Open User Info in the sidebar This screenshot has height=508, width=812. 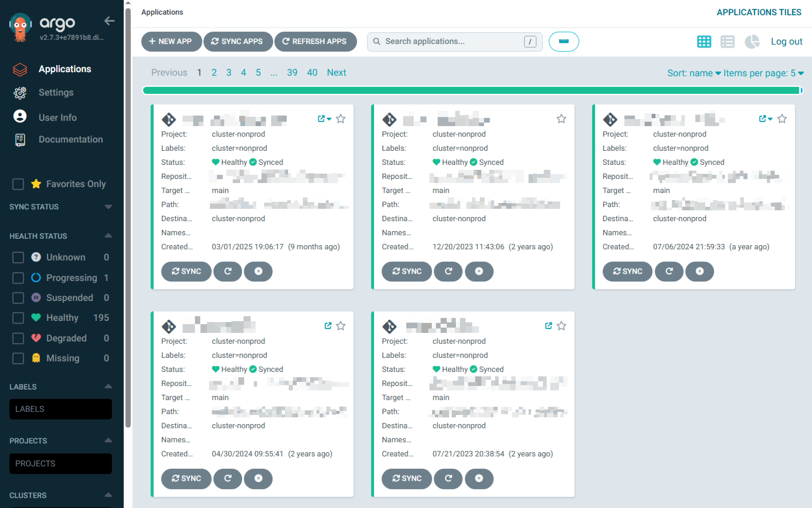click(57, 117)
